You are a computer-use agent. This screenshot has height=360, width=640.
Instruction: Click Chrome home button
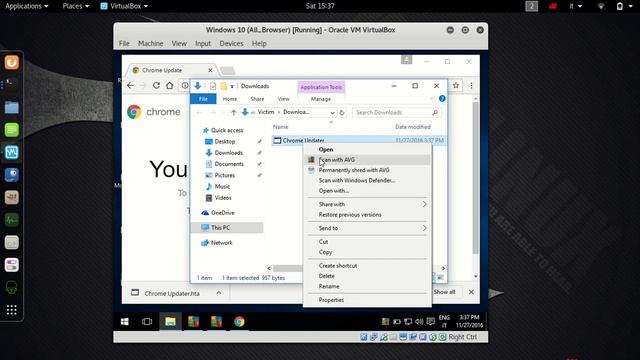pos(169,85)
